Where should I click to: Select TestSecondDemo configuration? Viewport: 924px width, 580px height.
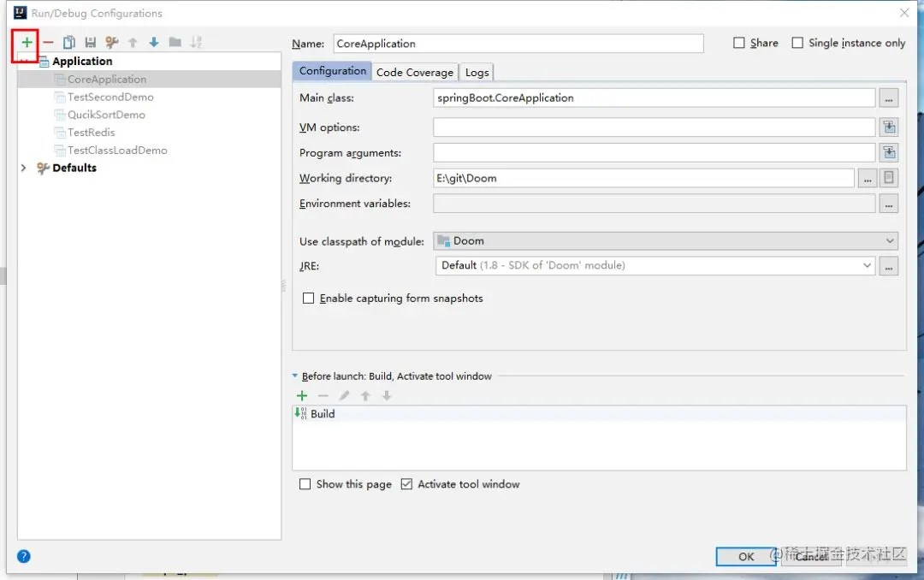[x=110, y=97]
